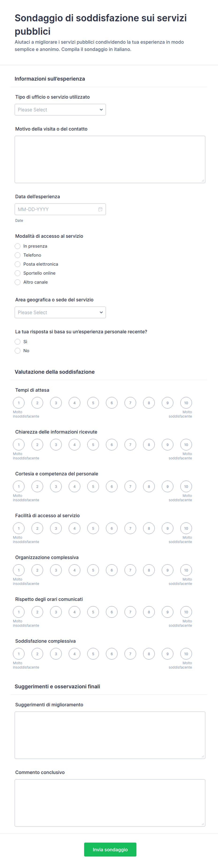Select the 'Posta elettronica' radio option

coord(18,264)
